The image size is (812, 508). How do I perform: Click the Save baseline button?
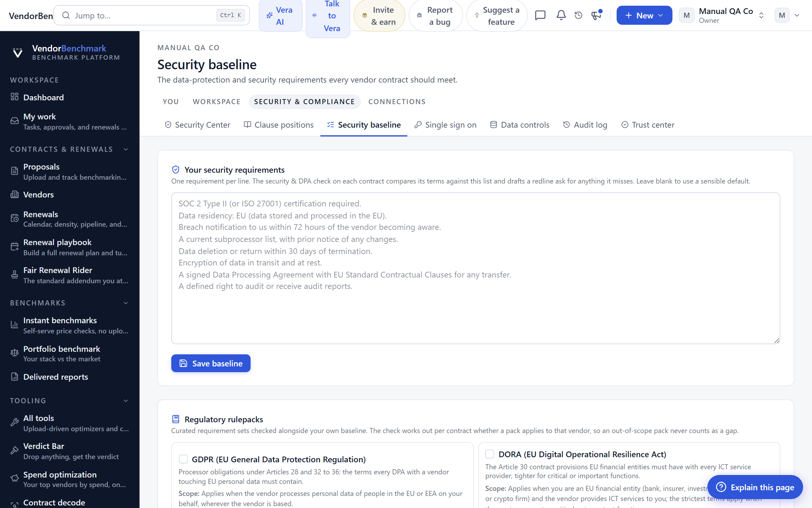coord(211,363)
